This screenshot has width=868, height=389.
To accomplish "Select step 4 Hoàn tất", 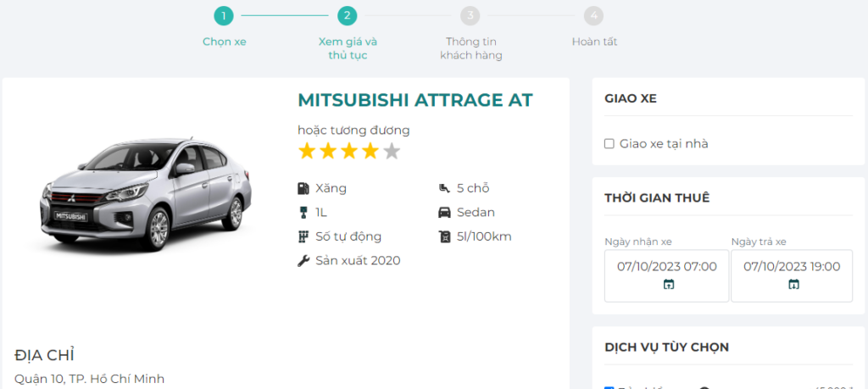I will pos(594,15).
